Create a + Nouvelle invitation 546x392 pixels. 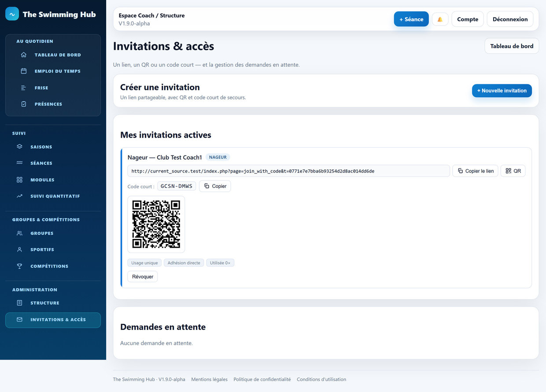pyautogui.click(x=502, y=91)
